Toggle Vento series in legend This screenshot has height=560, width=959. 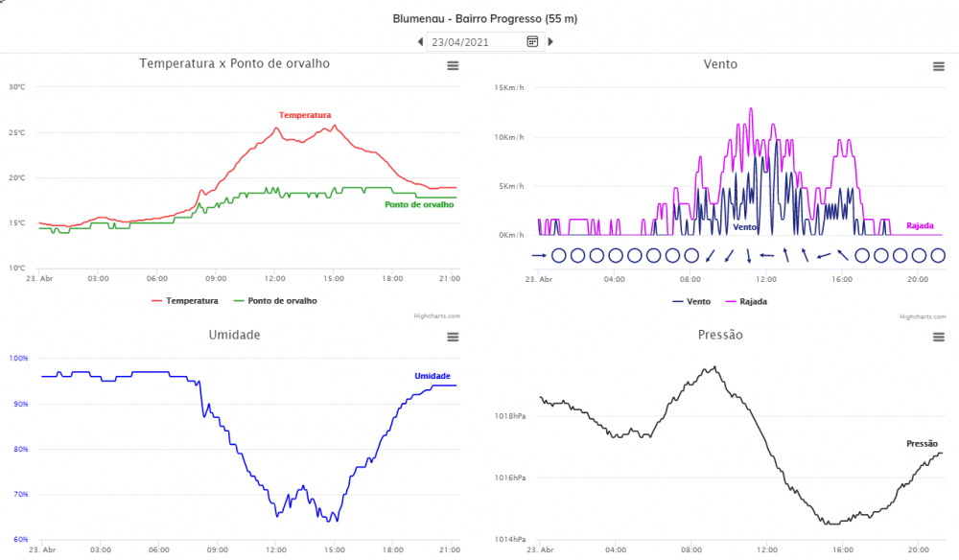(x=691, y=301)
